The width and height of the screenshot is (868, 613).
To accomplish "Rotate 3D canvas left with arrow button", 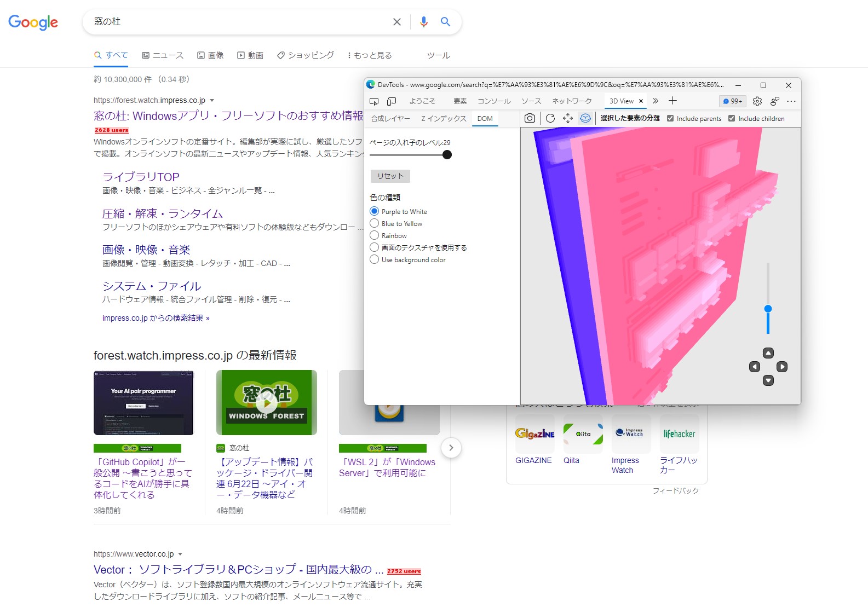I will [x=755, y=367].
